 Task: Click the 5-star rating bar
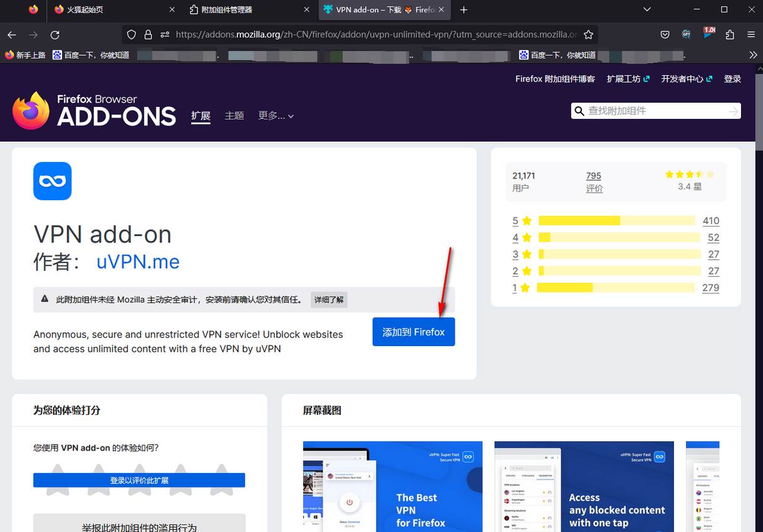click(x=617, y=221)
